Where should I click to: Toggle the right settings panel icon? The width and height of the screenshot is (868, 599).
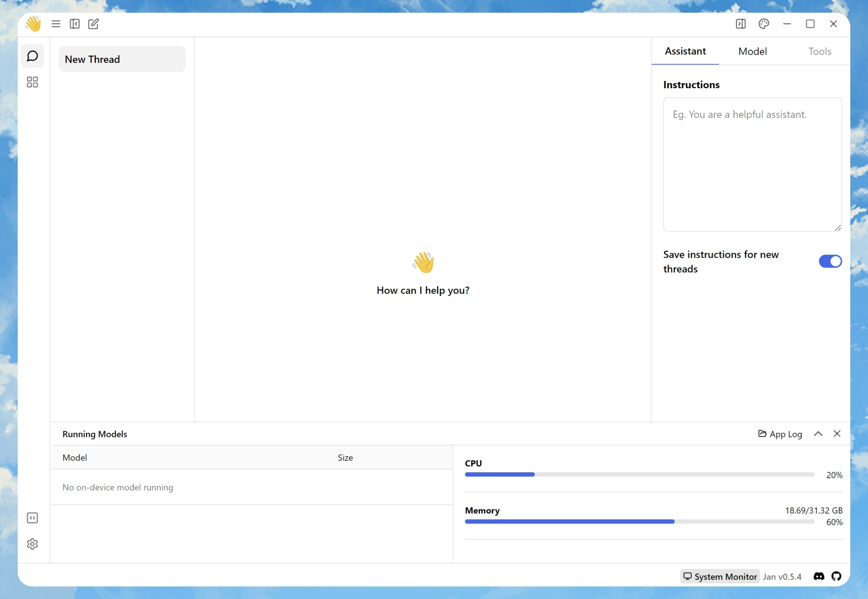740,24
